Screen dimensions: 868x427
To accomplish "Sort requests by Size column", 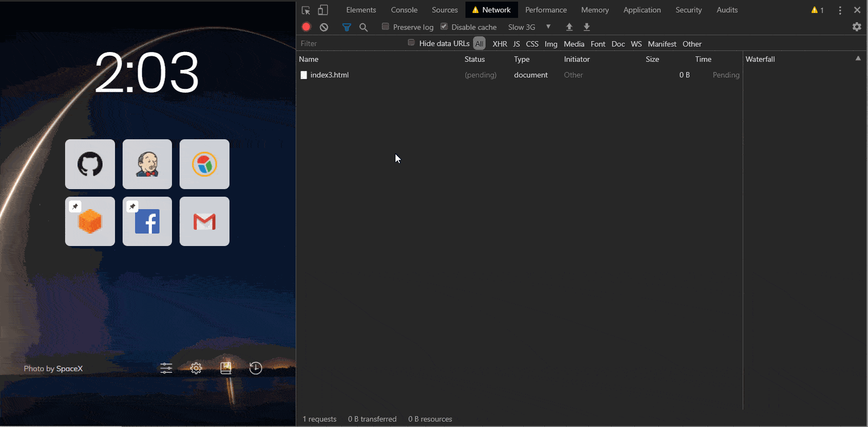I will pyautogui.click(x=652, y=59).
